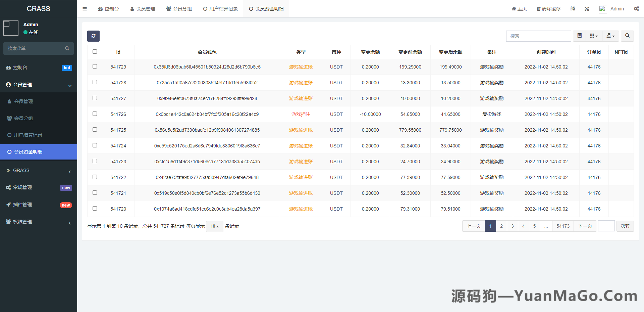Screen dimensions: 644x312
Task: Expand the GRASS sidebar menu group
Action: tap(21, 171)
